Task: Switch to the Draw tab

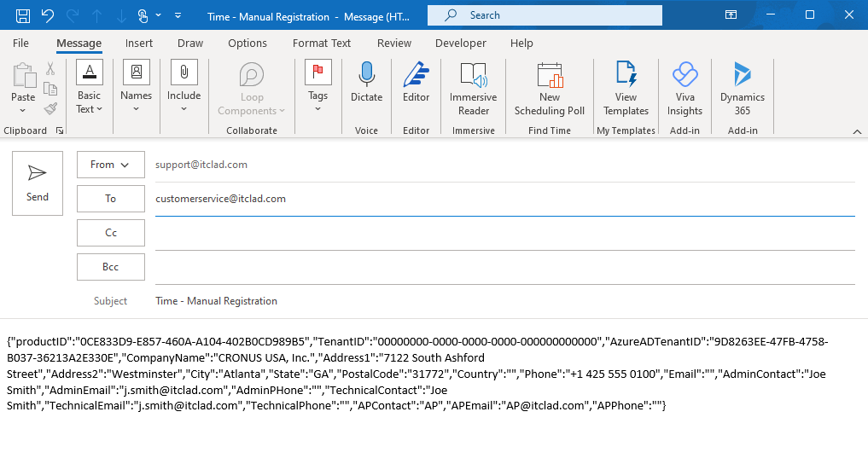Action: [190, 43]
